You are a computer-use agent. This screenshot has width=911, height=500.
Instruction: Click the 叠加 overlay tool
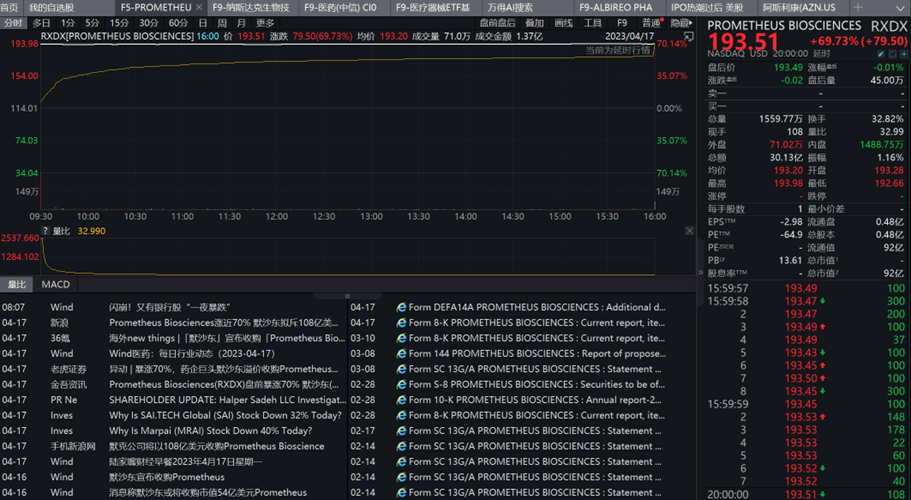tap(535, 23)
